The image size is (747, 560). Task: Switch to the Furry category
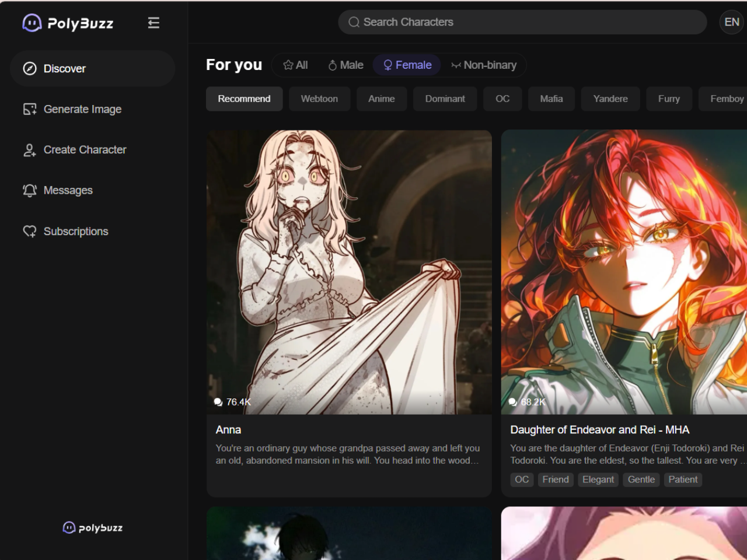(x=669, y=99)
